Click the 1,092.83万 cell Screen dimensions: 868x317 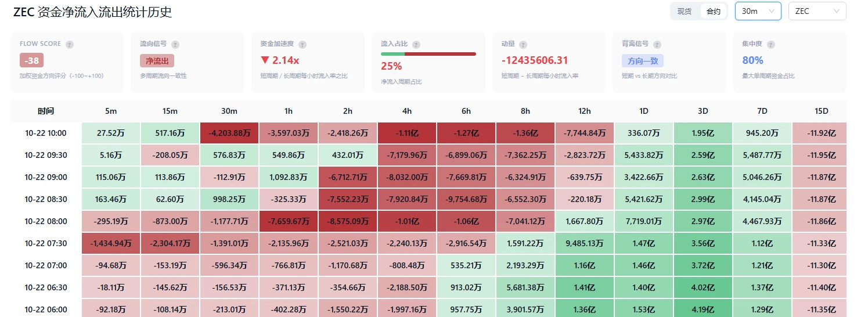coord(289,177)
